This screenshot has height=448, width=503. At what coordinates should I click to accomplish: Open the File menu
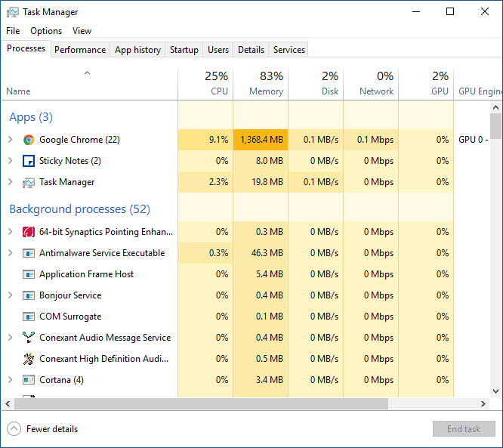13,31
